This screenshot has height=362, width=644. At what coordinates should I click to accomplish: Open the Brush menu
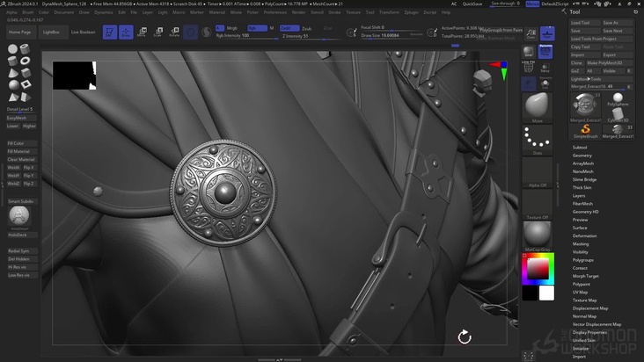[x=28, y=12]
